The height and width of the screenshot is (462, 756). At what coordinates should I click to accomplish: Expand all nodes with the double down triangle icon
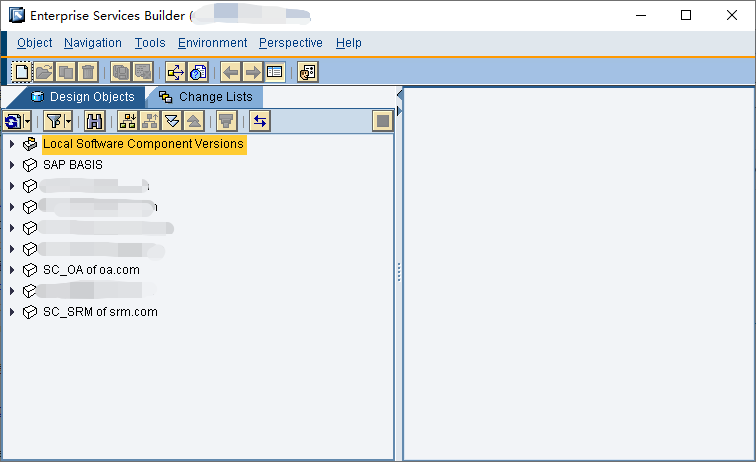coord(172,121)
